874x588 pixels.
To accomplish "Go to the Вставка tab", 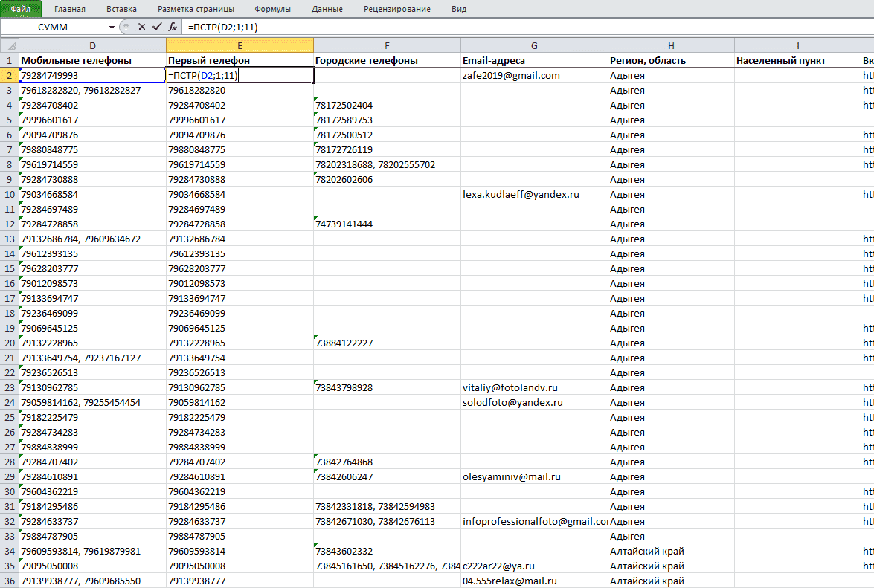I will (x=121, y=9).
